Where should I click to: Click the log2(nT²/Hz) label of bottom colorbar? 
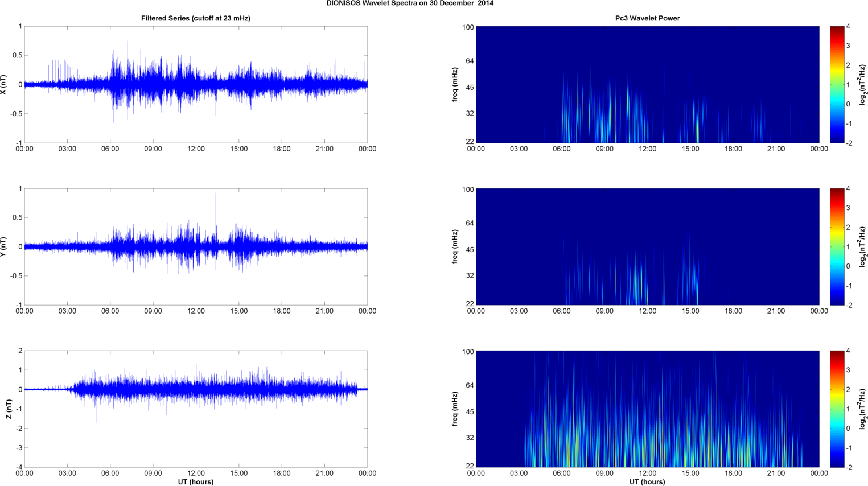point(863,409)
